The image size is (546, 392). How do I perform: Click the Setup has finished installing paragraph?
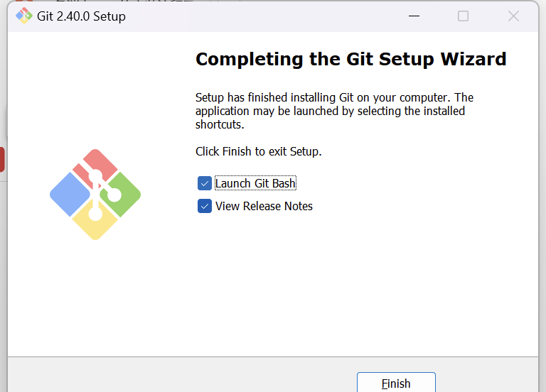[334, 111]
